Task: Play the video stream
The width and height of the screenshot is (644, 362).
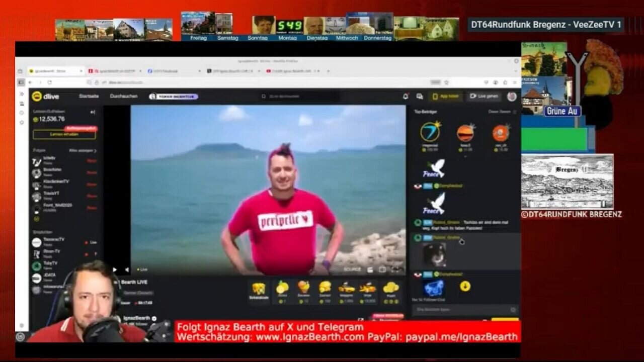Action: coord(115,269)
